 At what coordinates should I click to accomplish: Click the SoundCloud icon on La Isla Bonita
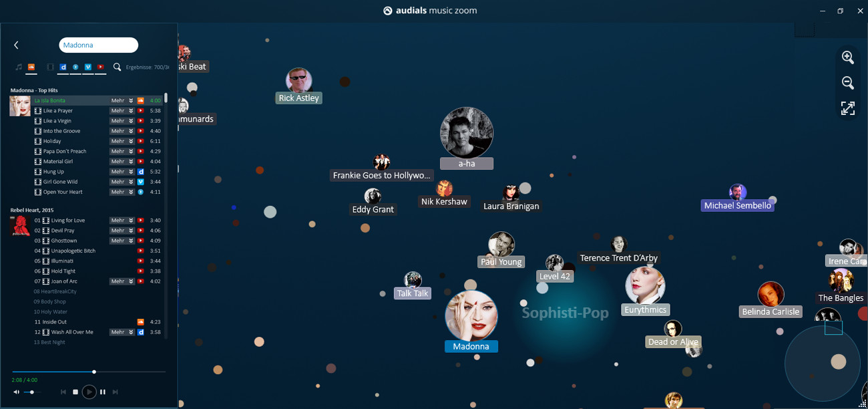click(x=140, y=100)
